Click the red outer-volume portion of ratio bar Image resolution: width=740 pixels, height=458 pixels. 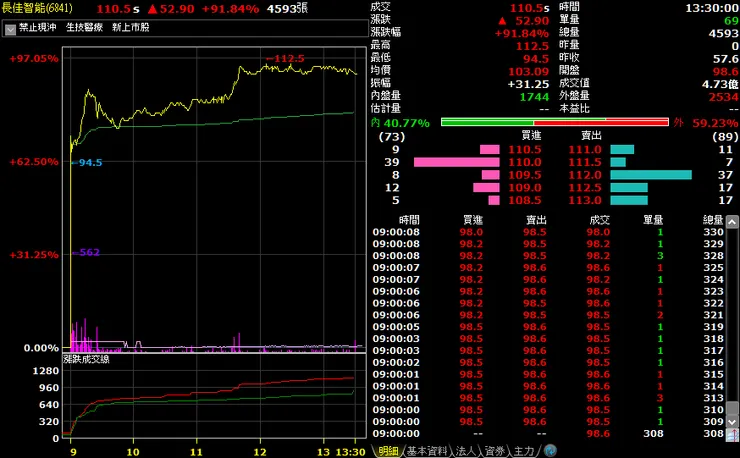pos(601,122)
